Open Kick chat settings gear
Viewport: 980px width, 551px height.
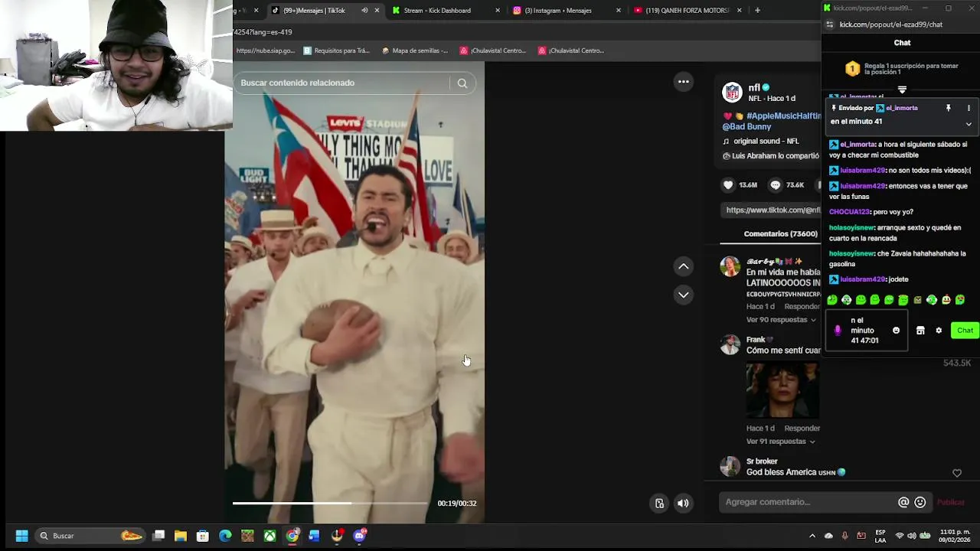tap(939, 331)
